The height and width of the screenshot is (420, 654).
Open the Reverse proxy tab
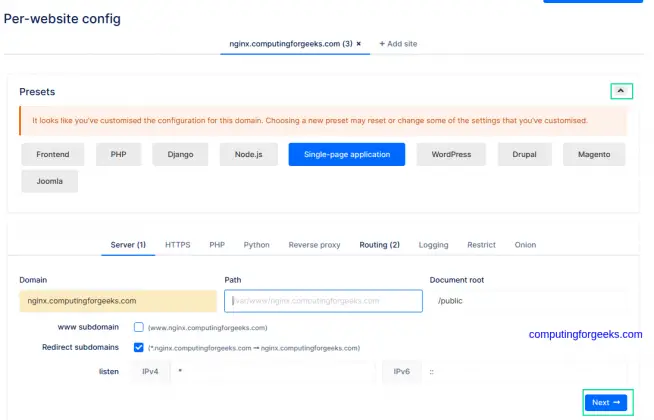tap(314, 245)
